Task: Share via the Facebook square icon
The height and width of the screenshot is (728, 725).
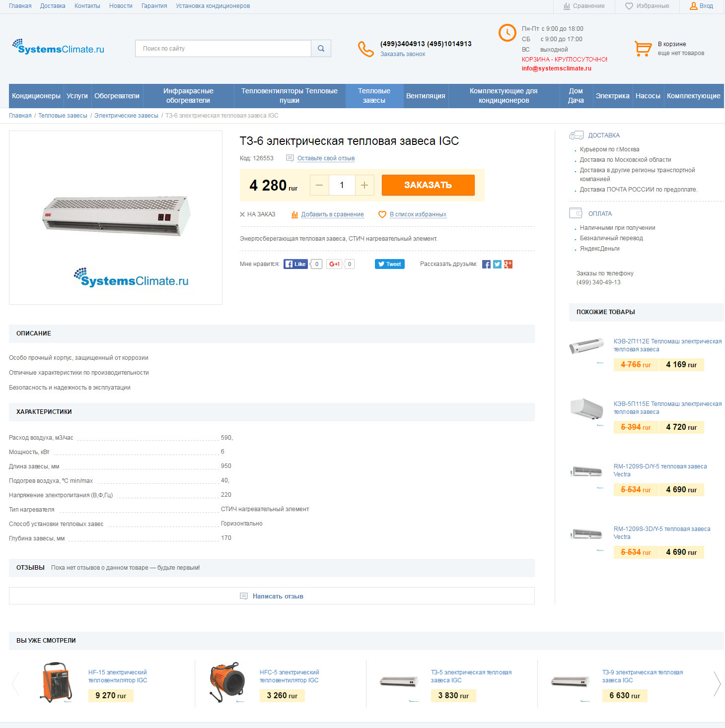Action: tap(486, 265)
